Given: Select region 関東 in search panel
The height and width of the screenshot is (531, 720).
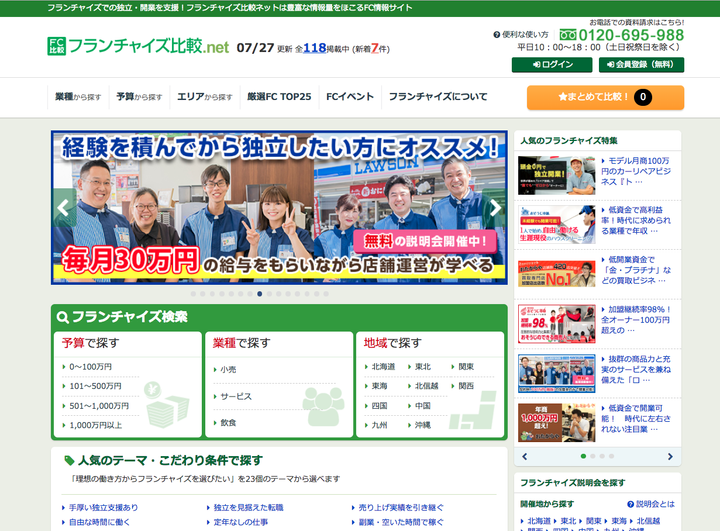Looking at the screenshot, I should (x=466, y=367).
